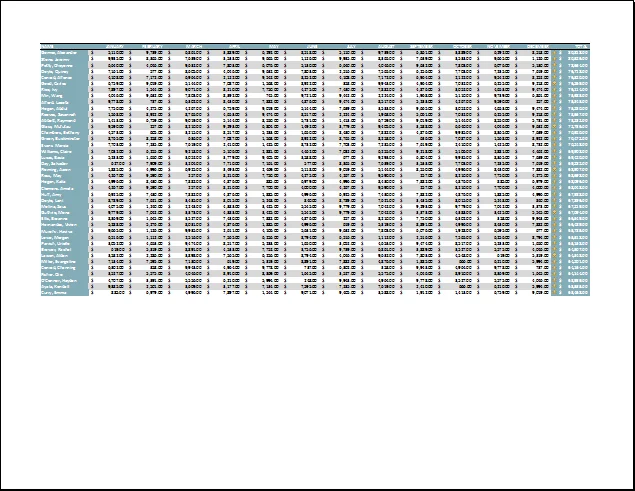Select the Hernandez, Vivian name cell
Image resolution: width=635 pixels, height=491 pixels.
point(64,224)
